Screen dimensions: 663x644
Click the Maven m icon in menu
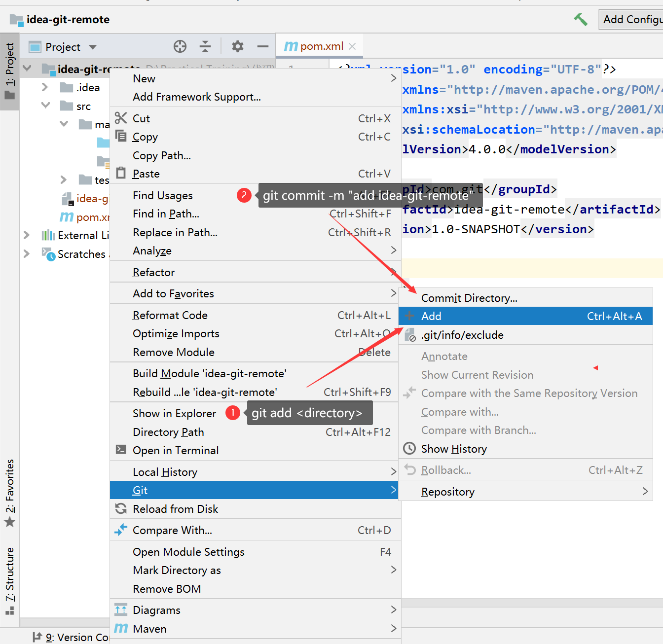point(121,628)
